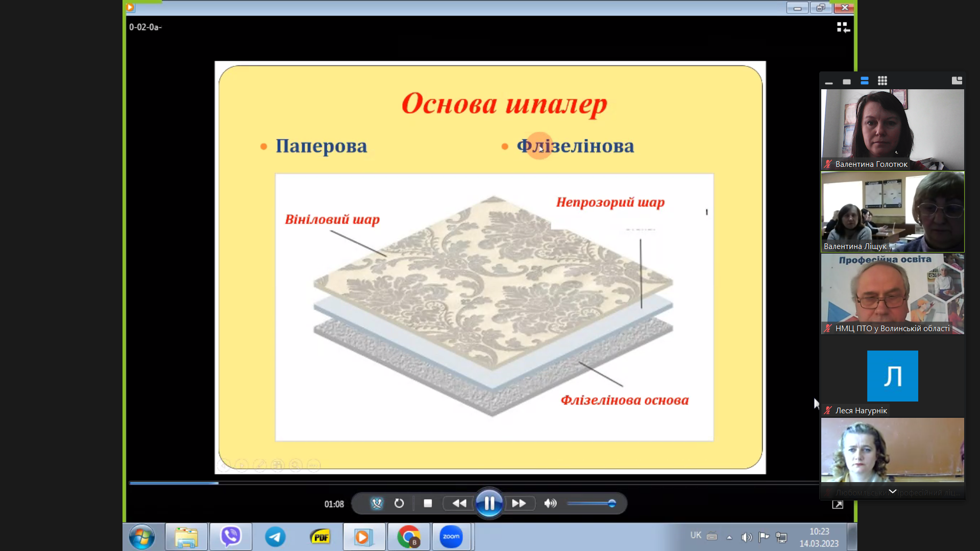Image resolution: width=980 pixels, height=551 pixels.
Task: Pause the playing video
Action: (489, 504)
